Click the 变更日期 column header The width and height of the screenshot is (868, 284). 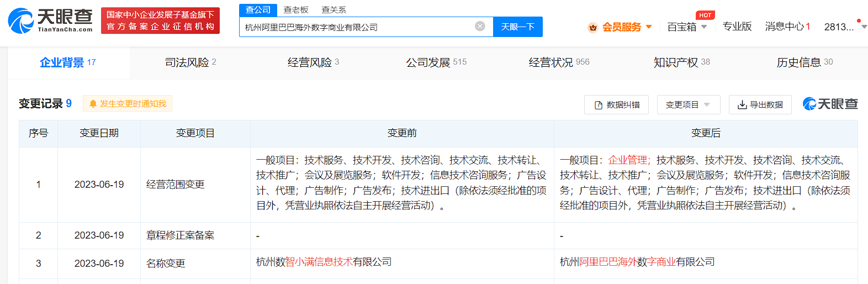pyautogui.click(x=99, y=133)
